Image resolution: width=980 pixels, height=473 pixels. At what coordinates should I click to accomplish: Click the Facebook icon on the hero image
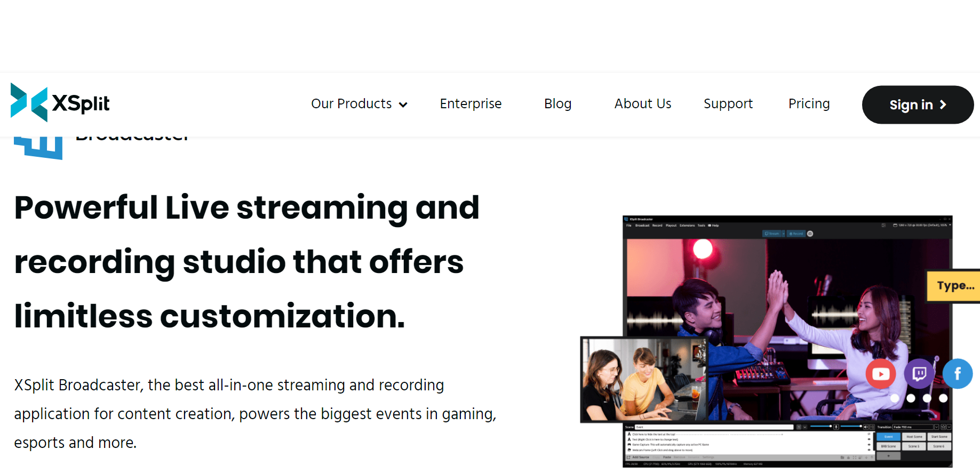point(958,373)
